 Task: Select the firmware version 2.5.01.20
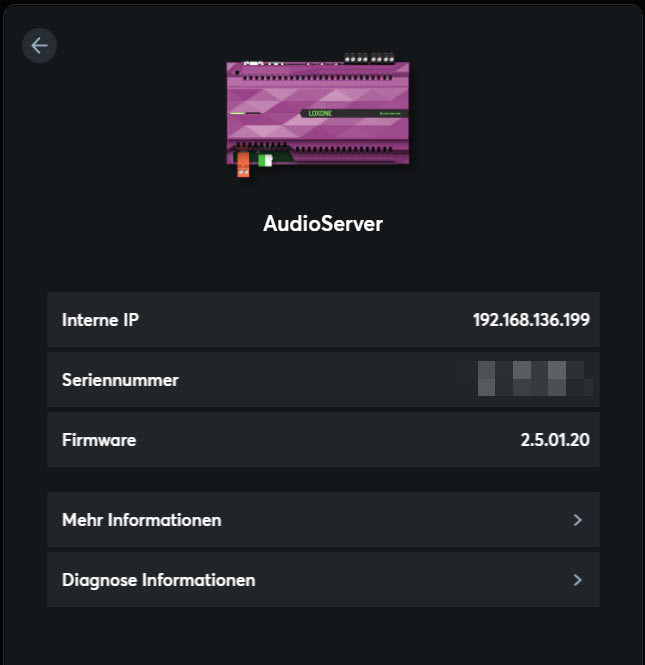click(555, 440)
